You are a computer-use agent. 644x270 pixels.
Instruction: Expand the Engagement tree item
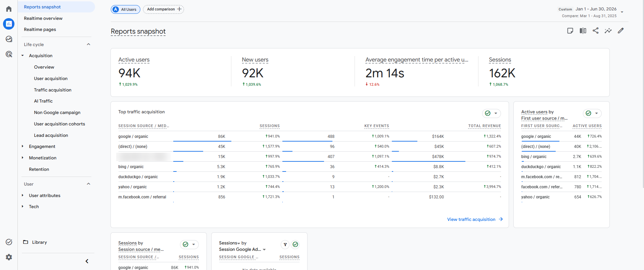pos(22,146)
